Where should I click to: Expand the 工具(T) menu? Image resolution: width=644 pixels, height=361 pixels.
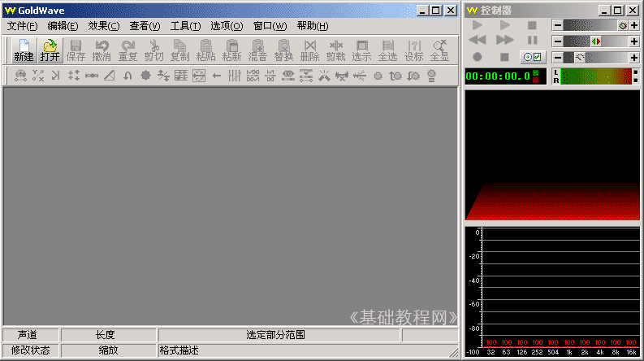185,26
